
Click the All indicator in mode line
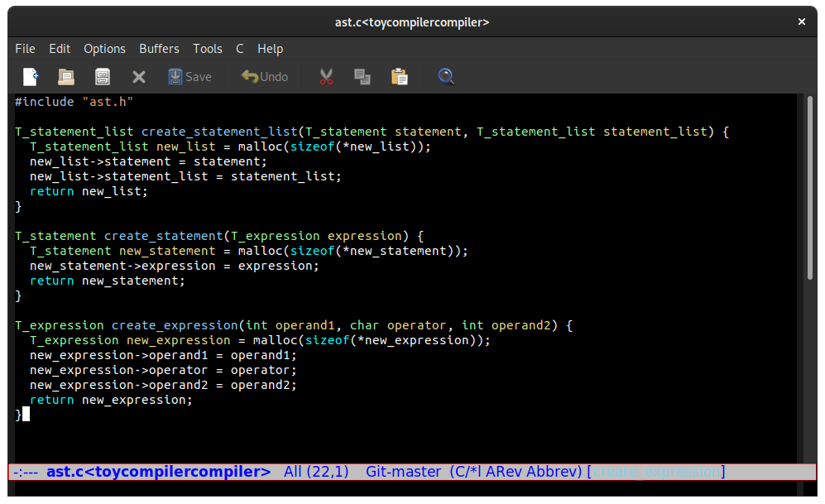pos(293,472)
